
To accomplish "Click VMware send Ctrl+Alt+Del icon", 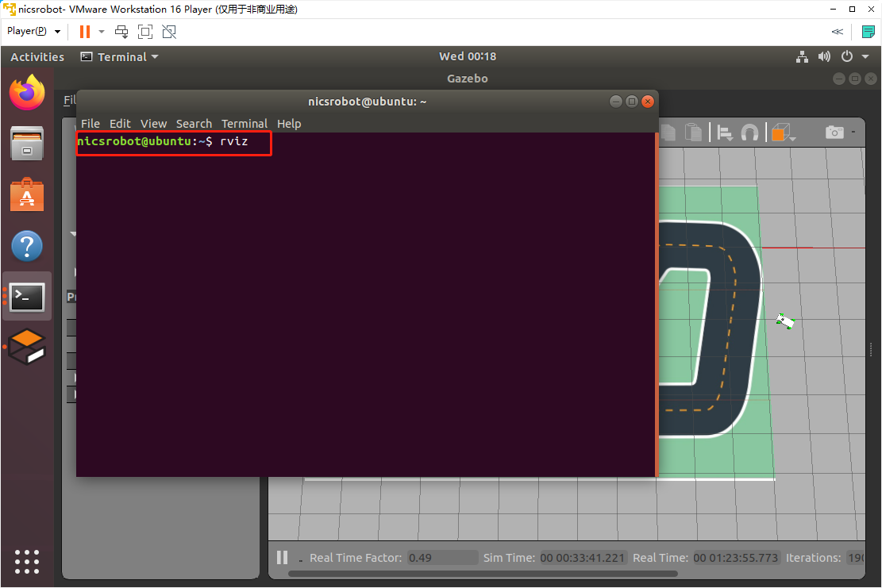I will (x=121, y=32).
